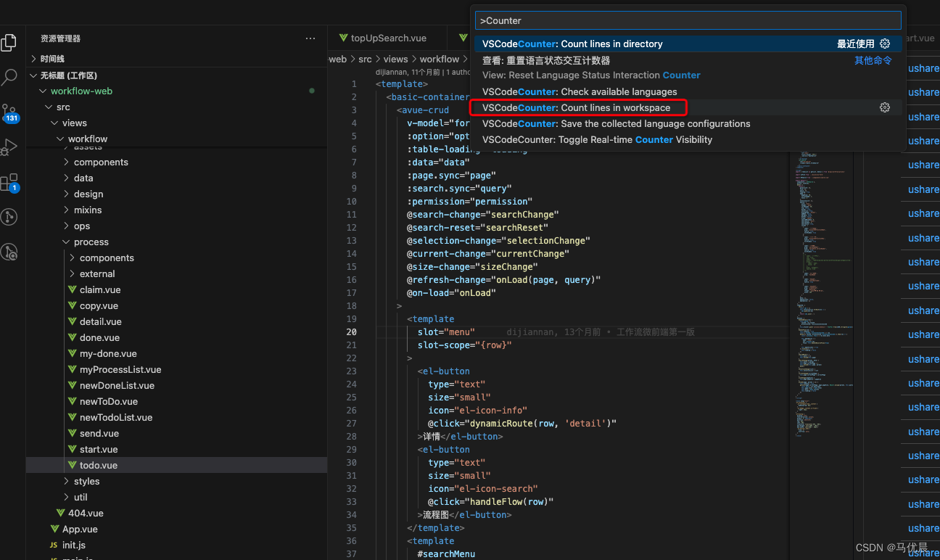Click the gear icon next to Count lines in directory
Image resolution: width=940 pixels, height=560 pixels.
click(884, 44)
